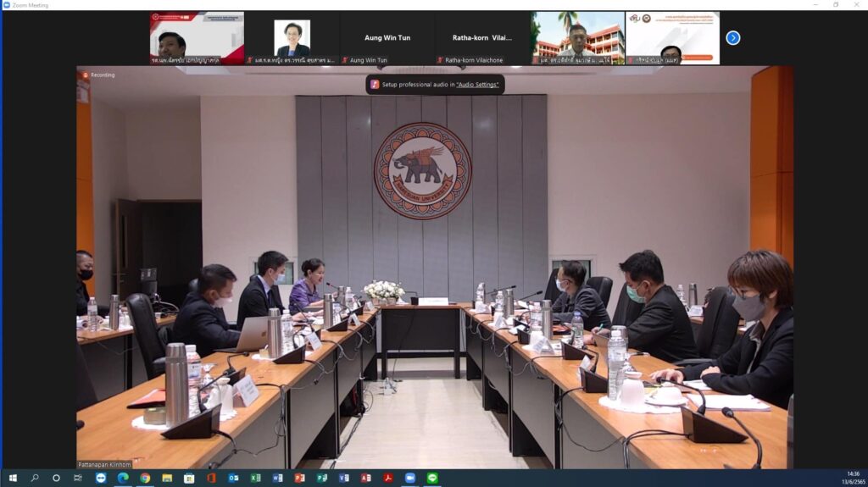
Task: Open Outlook from taskbar
Action: (233, 479)
